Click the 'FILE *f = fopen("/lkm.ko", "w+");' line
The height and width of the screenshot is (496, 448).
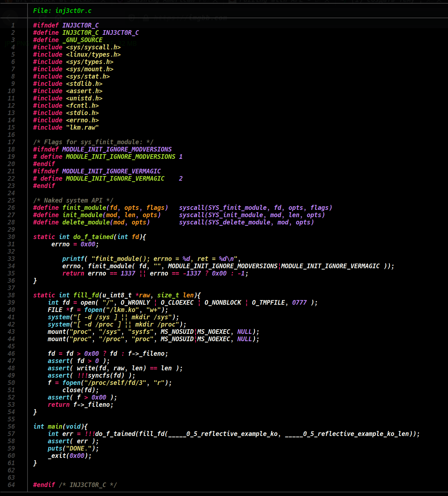[108, 310]
